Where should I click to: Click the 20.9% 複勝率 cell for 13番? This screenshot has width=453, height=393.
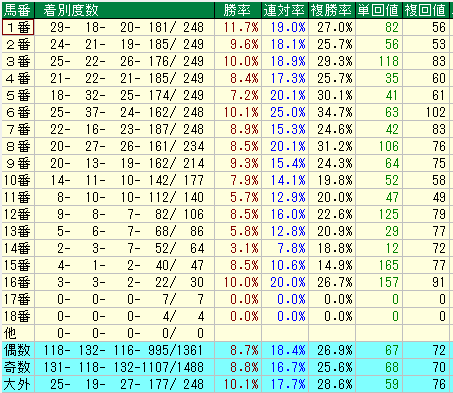(332, 231)
